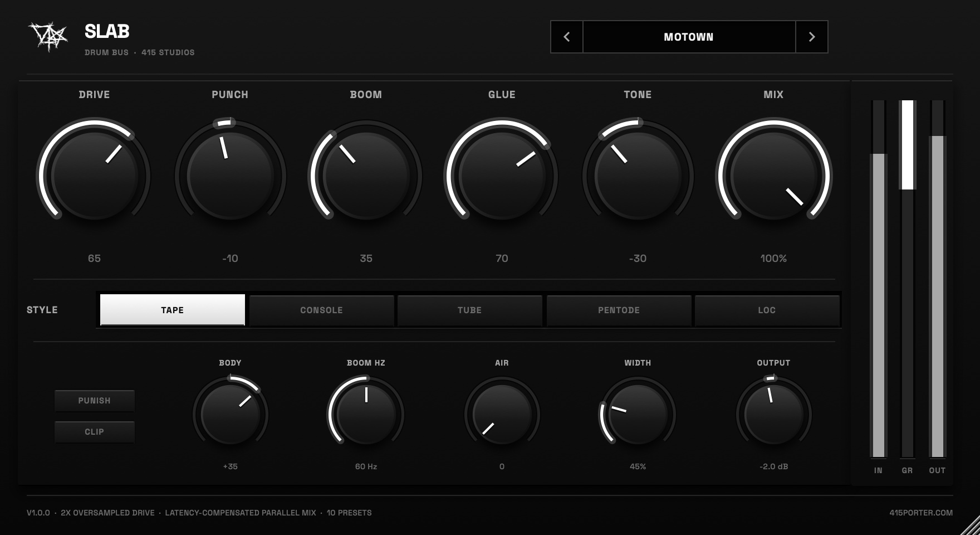Open the 415PORTER.COM link
This screenshot has width=980, height=535.
coord(921,513)
